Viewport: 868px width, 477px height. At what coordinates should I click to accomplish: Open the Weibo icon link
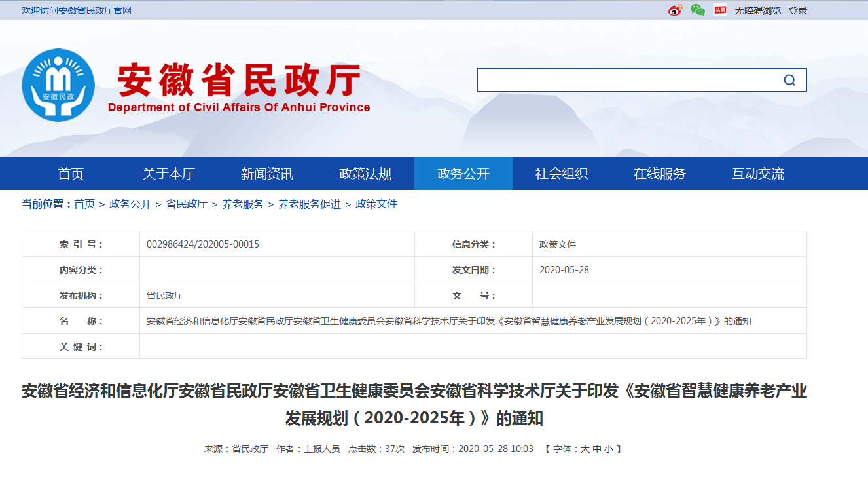[x=675, y=10]
